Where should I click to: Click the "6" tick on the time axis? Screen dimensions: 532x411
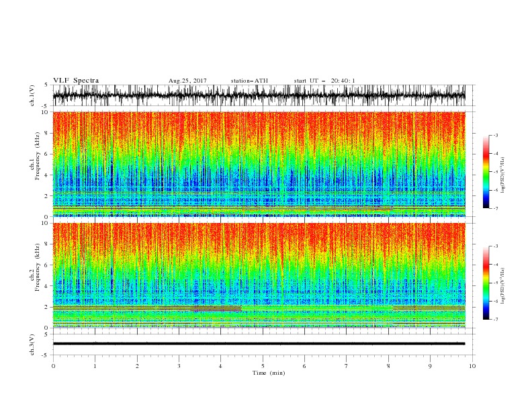click(304, 366)
